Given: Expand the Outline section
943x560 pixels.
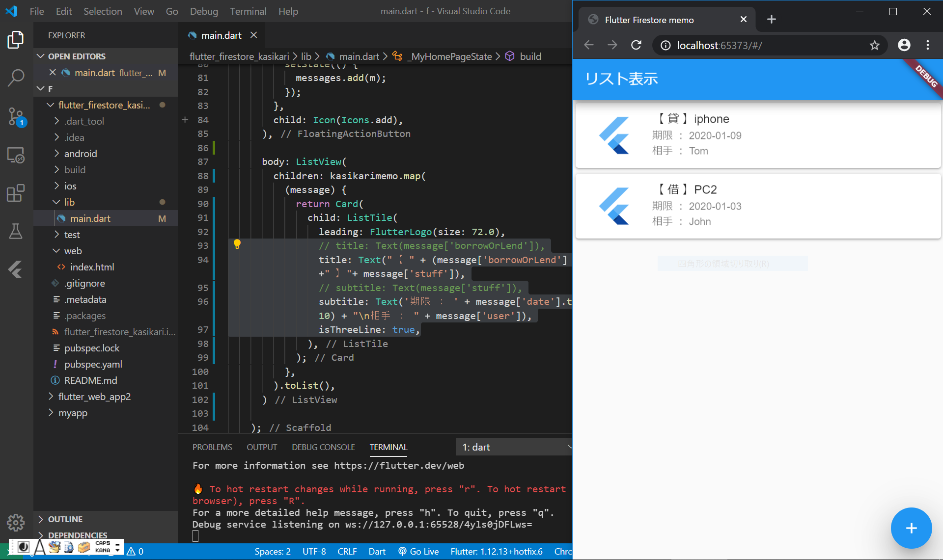Looking at the screenshot, I should (x=106, y=519).
